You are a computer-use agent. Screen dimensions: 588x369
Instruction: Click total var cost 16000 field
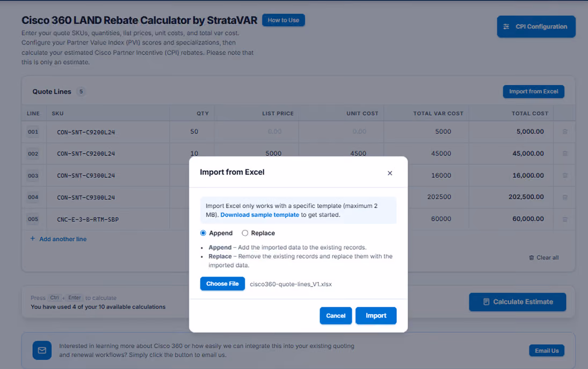pos(438,175)
